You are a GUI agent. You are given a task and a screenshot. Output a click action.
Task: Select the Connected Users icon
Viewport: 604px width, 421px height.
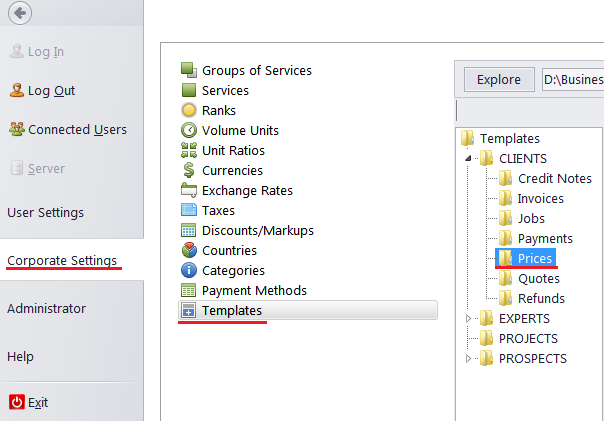17,129
